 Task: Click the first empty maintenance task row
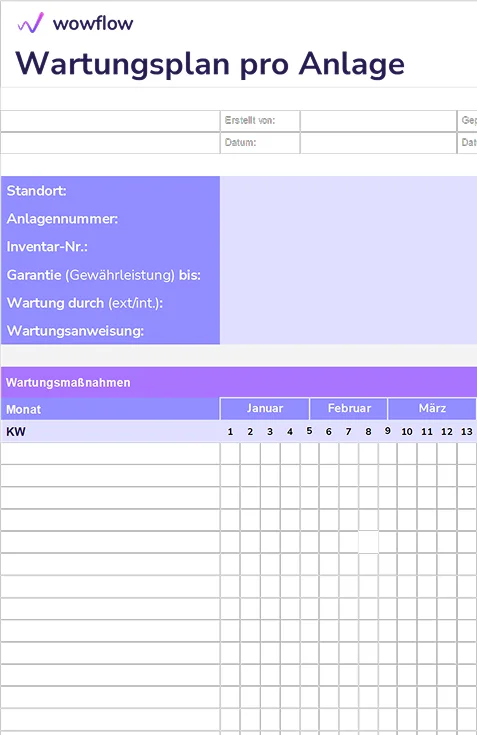click(x=110, y=454)
